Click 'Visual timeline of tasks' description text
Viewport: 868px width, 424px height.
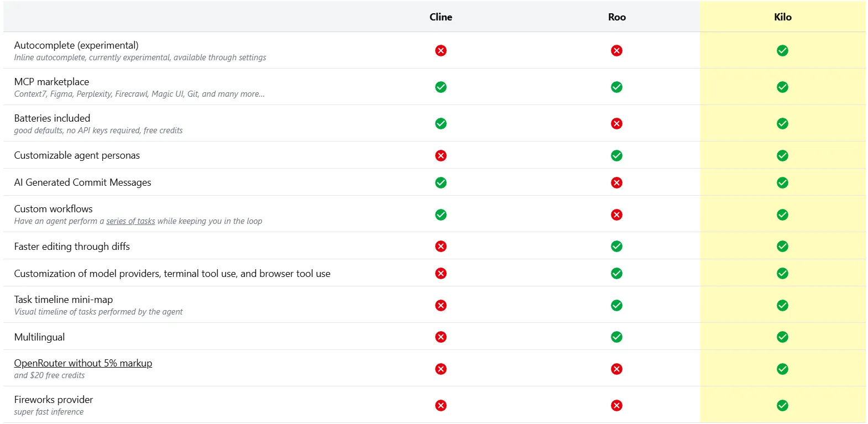pyautogui.click(x=98, y=312)
